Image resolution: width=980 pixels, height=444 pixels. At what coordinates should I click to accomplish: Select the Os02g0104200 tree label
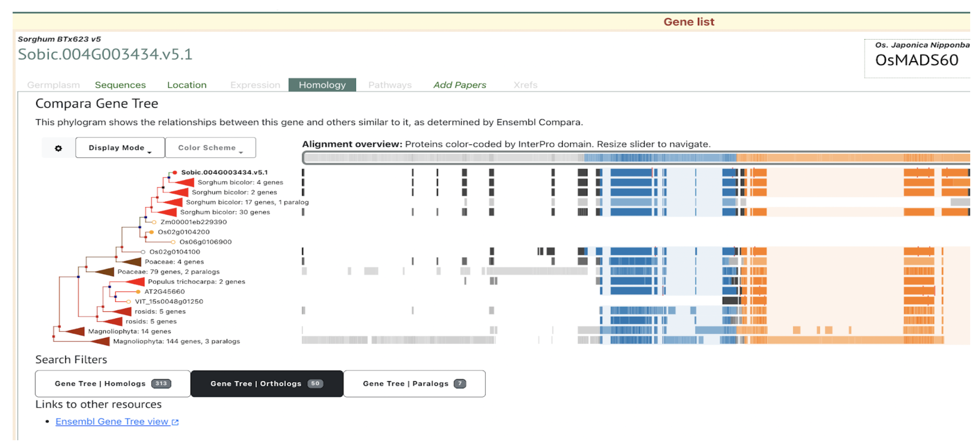183,232
